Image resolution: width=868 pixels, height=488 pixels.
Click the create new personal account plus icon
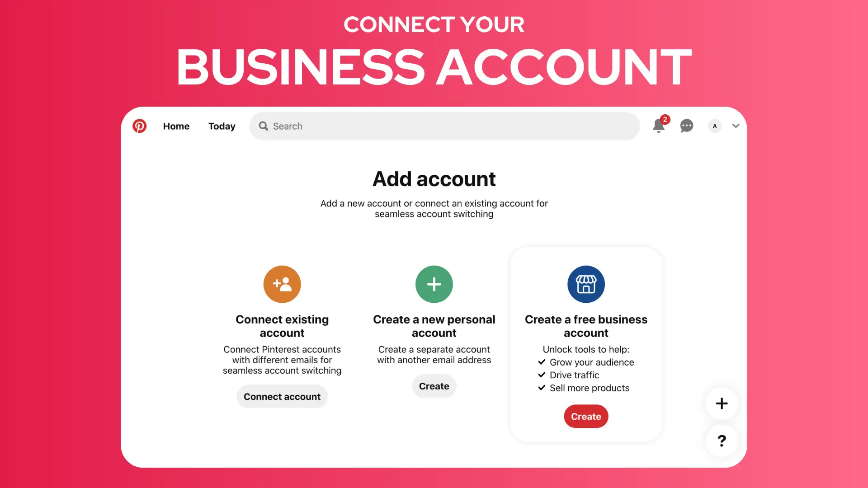pos(434,284)
